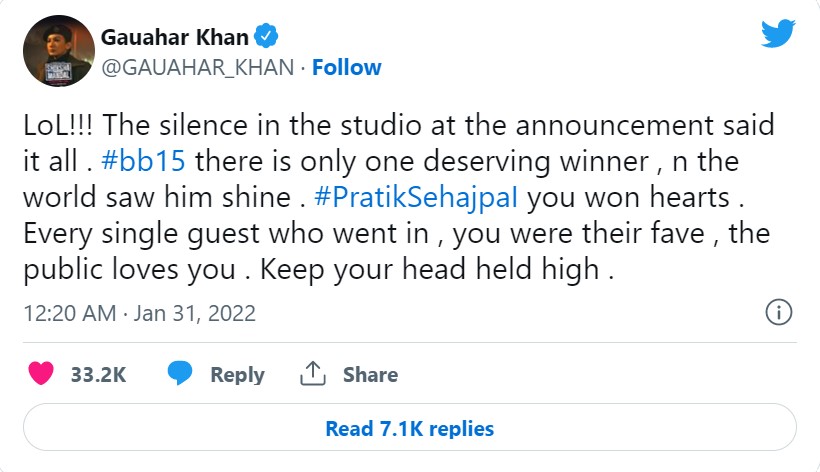820x472 pixels.
Task: Click the Share text label
Action: pos(370,375)
